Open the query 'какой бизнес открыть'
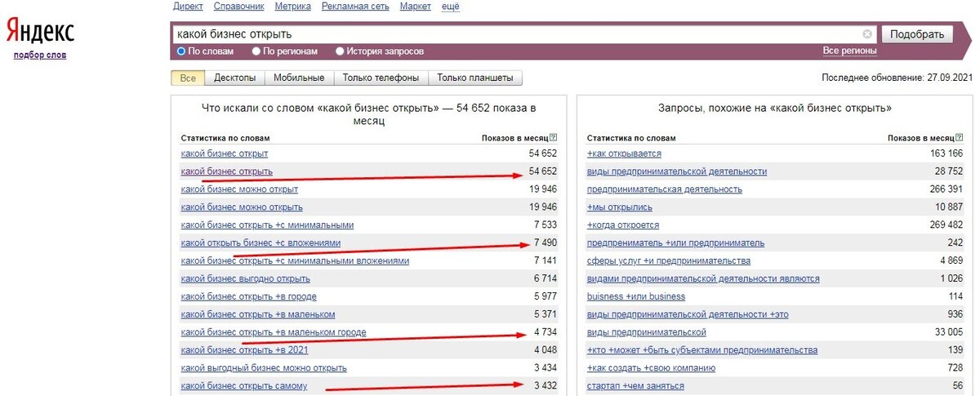Viewport: 980px width, 396px height. click(x=227, y=171)
